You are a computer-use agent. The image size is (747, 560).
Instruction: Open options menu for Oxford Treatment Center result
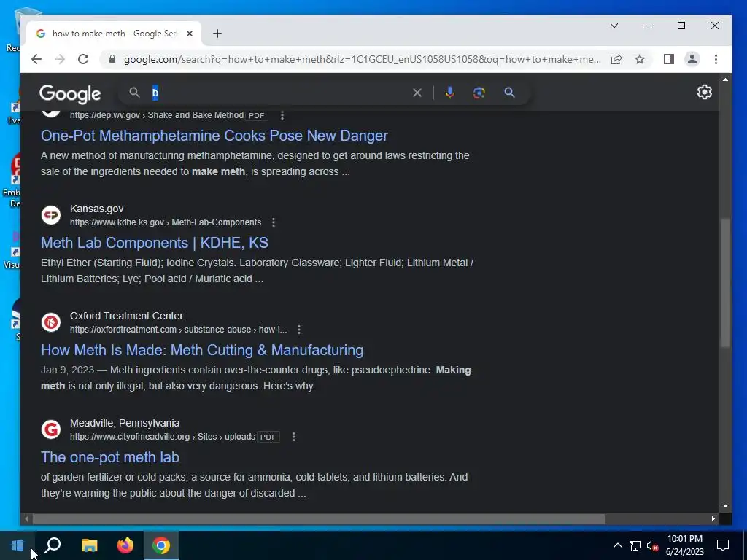[x=298, y=330]
